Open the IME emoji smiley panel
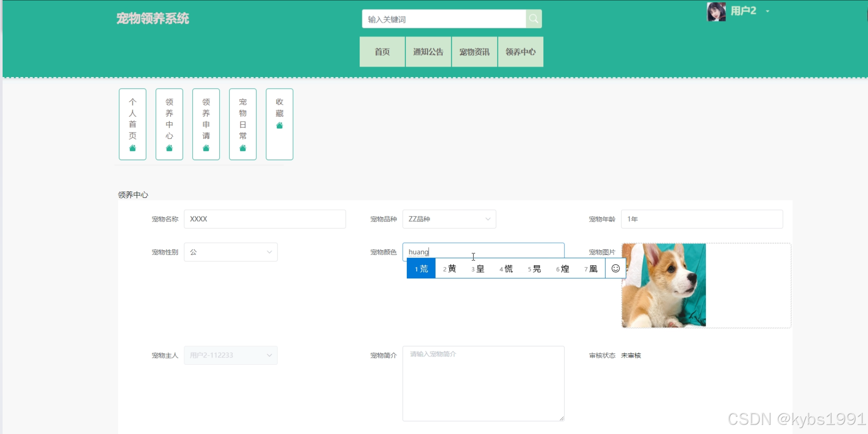 click(616, 268)
